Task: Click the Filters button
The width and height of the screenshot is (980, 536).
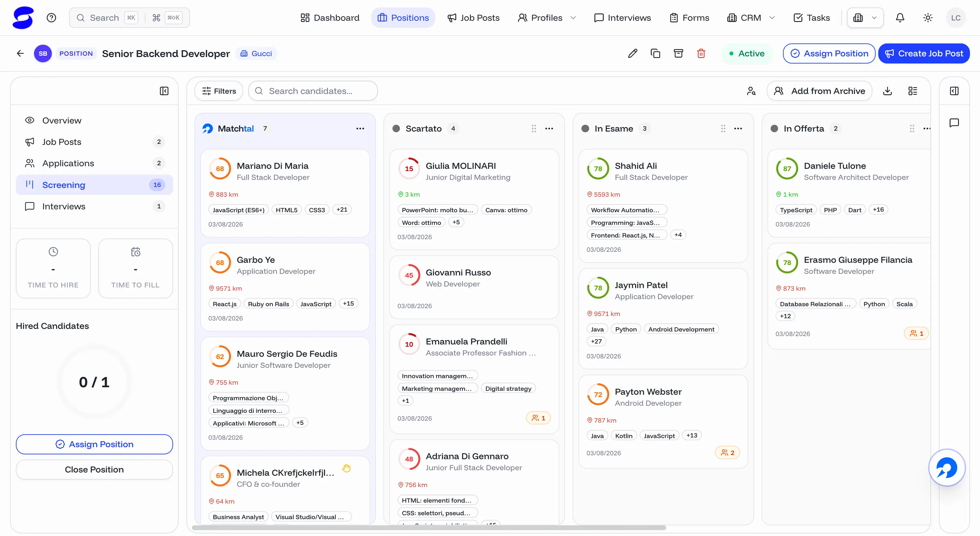Action: pyautogui.click(x=219, y=91)
